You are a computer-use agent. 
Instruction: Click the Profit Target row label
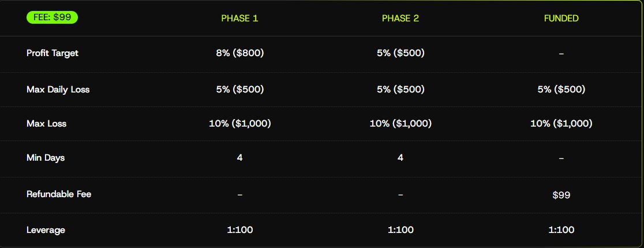click(53, 53)
